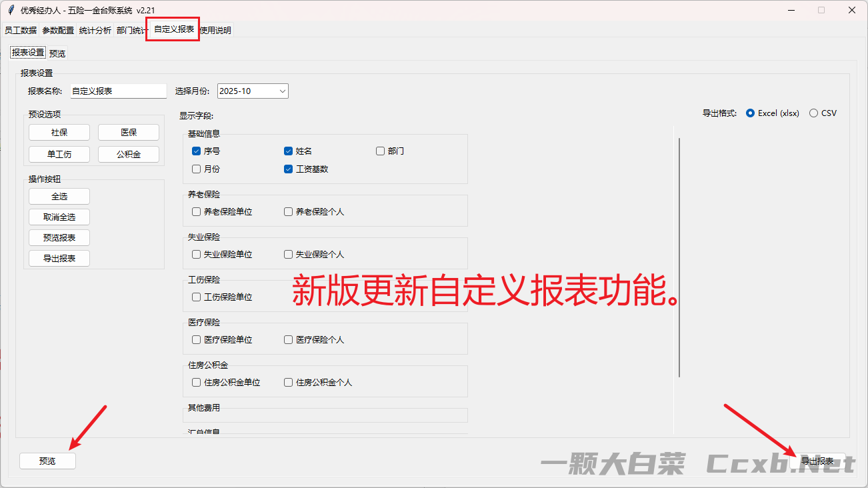Click the 社保 preset button
This screenshot has height=488, width=868.
(x=59, y=133)
